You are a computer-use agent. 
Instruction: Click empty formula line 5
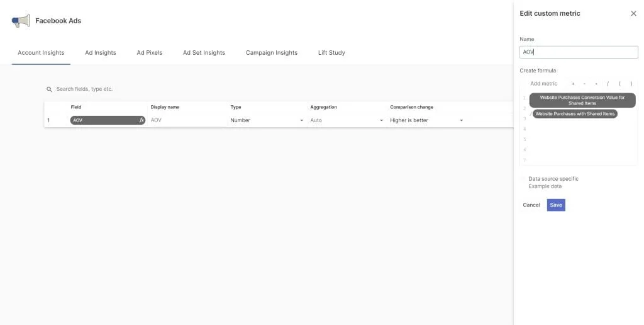(x=579, y=139)
